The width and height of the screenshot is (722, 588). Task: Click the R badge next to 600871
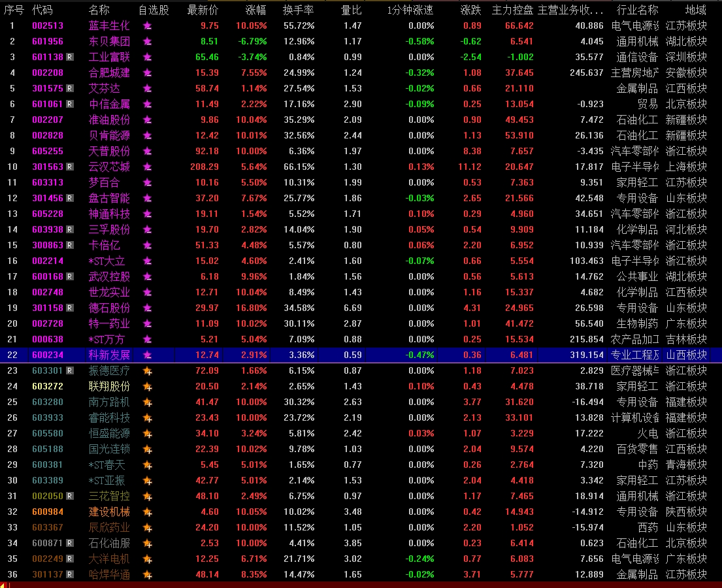[69, 543]
